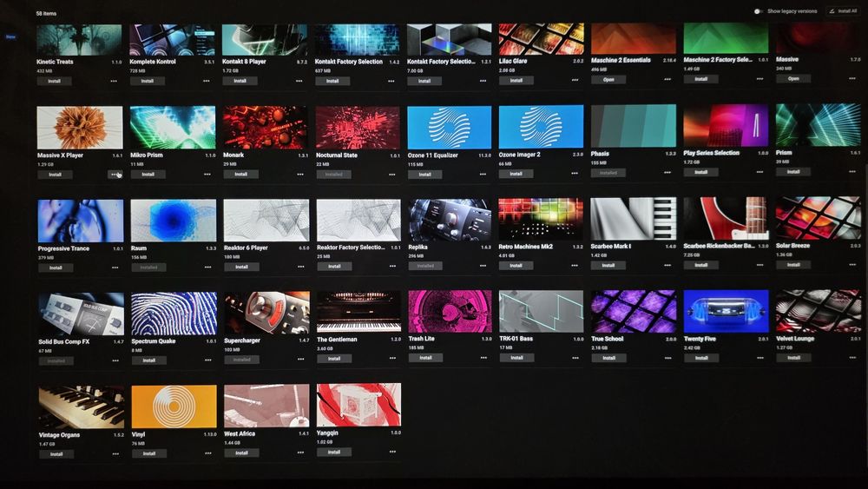Click the Spectrum Quake fingerprint thumbnail

tap(174, 314)
